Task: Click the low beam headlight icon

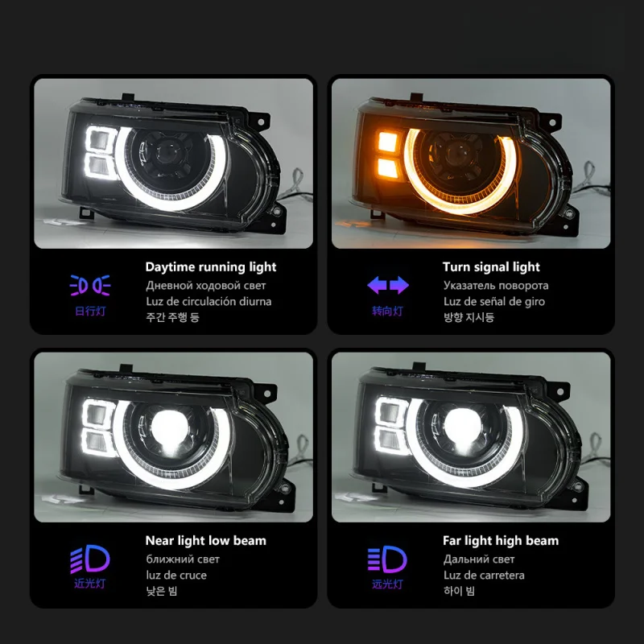Action: point(90,559)
